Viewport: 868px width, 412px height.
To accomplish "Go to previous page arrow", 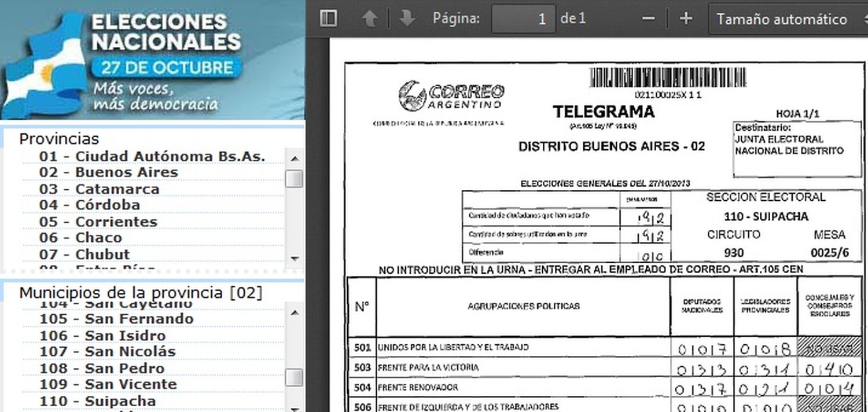I will pyautogui.click(x=369, y=19).
